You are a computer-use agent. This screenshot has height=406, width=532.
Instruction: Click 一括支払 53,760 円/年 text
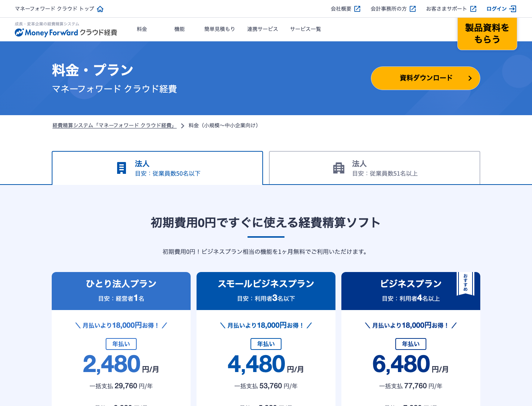(266, 386)
